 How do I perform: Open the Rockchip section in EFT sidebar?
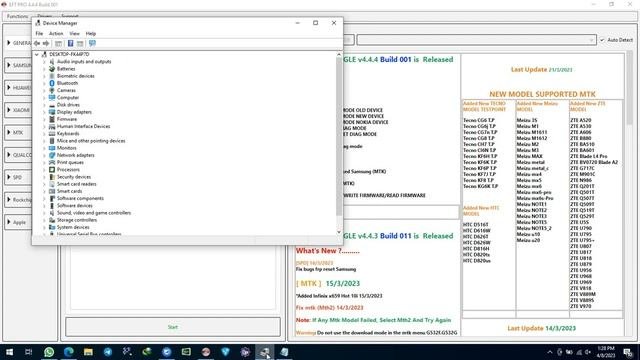(x=18, y=200)
